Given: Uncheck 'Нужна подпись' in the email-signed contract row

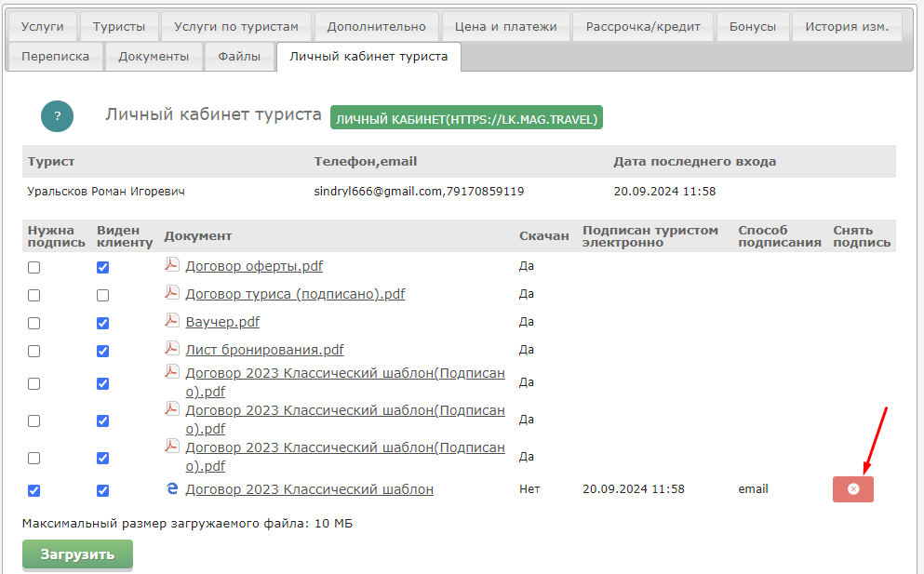Looking at the screenshot, I should tap(34, 490).
